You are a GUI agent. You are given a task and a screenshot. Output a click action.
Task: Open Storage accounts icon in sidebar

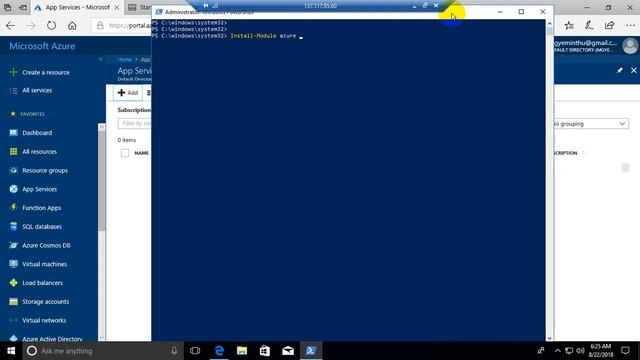click(x=13, y=301)
